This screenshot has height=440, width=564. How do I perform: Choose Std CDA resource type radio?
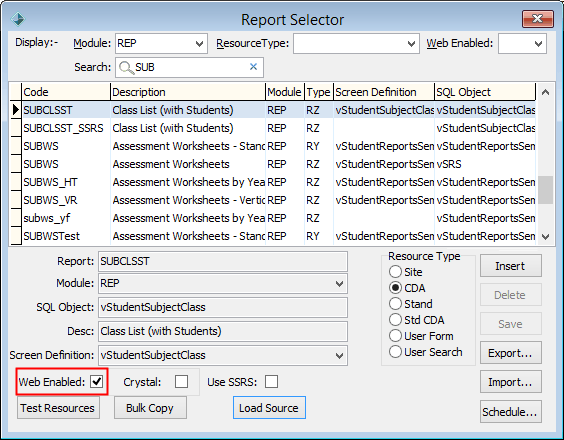[395, 320]
